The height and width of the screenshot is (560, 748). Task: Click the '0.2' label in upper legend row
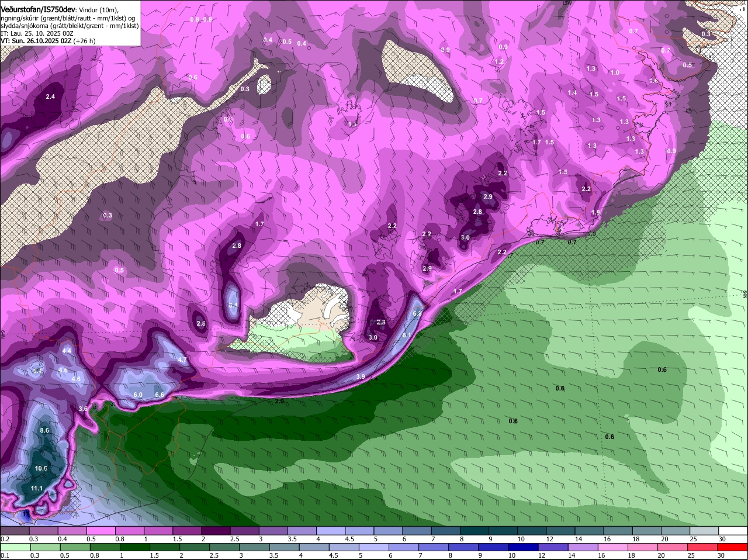coord(5,539)
